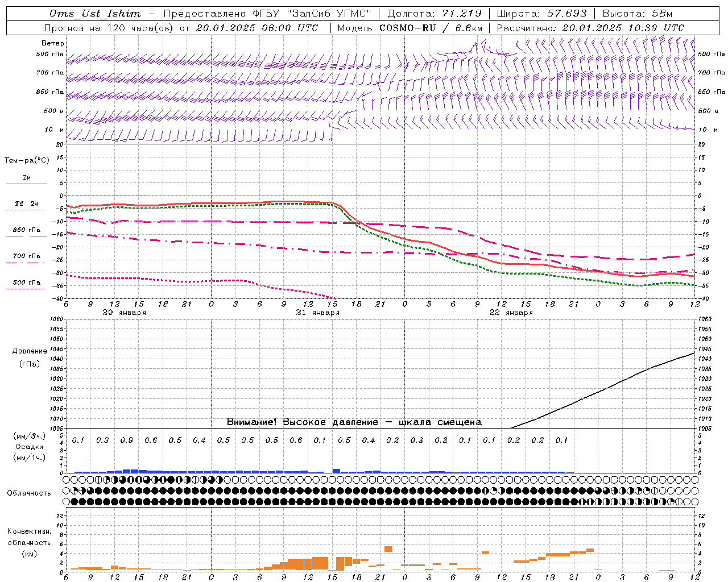
Task: Select the "0.9" three-hour precipitation value
Action: point(127,440)
